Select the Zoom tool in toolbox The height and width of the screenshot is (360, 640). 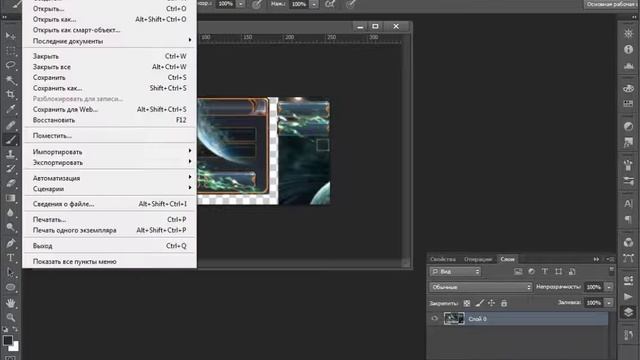tap(11, 317)
